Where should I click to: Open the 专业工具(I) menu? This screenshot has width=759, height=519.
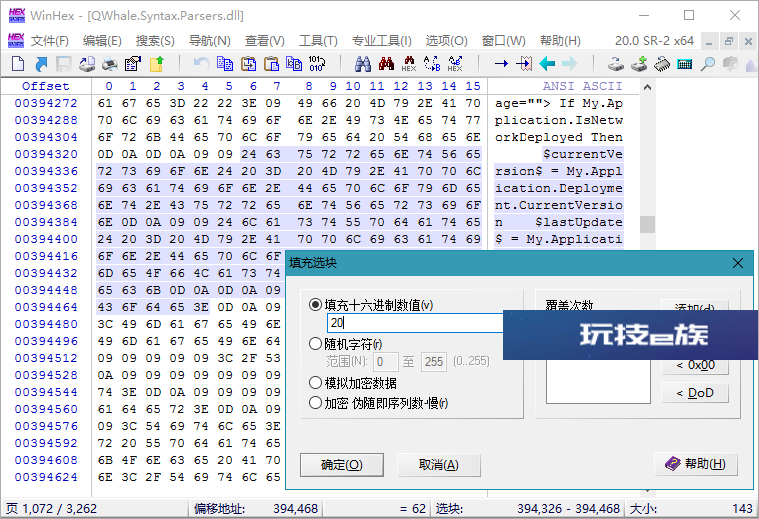click(x=381, y=41)
